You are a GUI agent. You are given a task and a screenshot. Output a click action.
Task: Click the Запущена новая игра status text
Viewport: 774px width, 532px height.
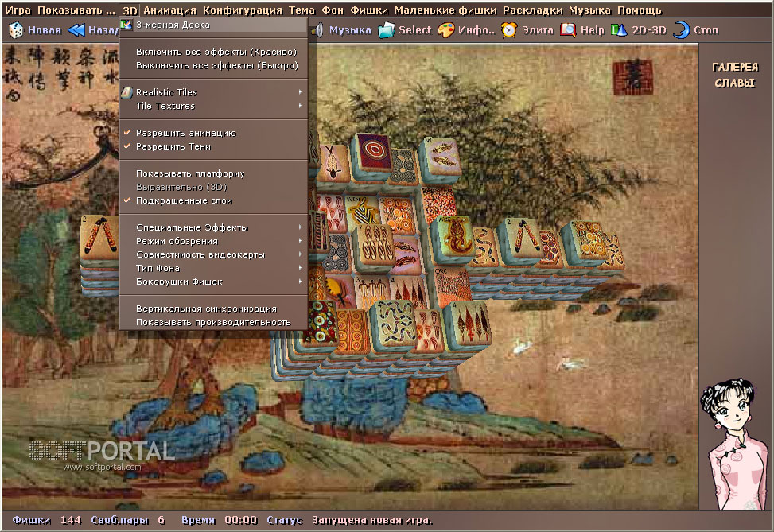click(371, 520)
